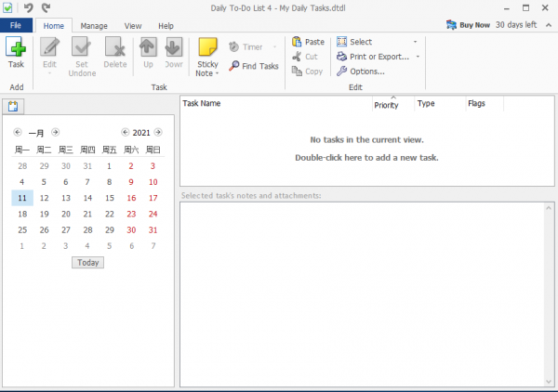Click the 30 days left label

point(516,25)
